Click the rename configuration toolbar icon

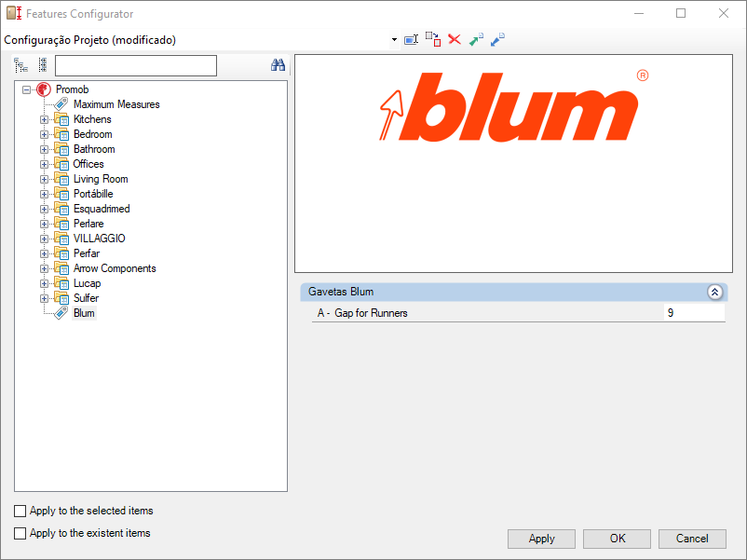click(411, 39)
